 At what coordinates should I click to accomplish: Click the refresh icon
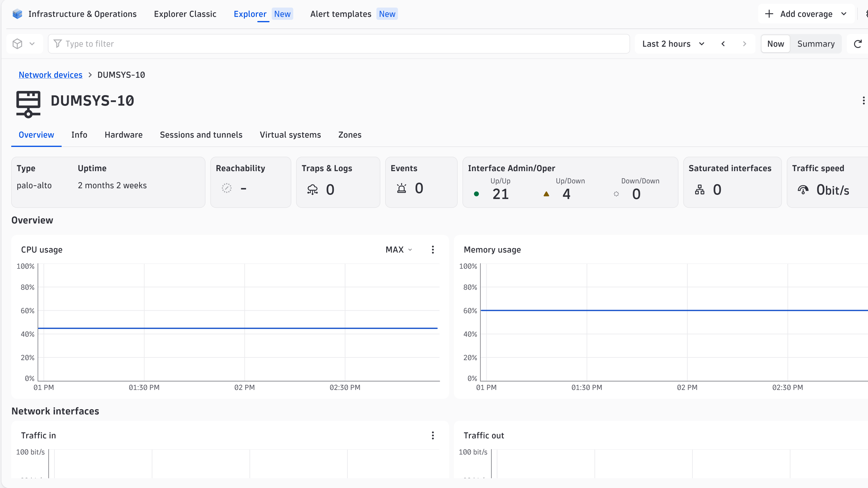(857, 44)
